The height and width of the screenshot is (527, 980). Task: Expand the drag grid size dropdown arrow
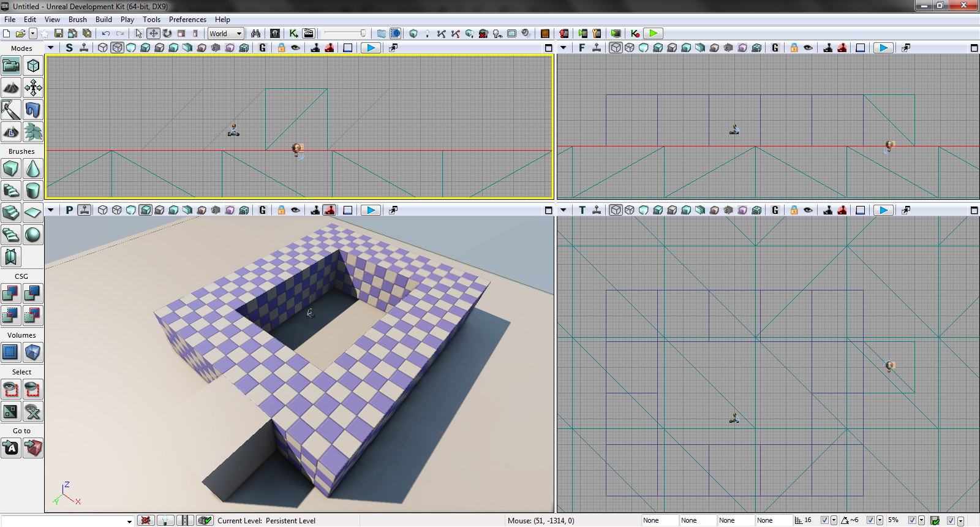[834, 520]
